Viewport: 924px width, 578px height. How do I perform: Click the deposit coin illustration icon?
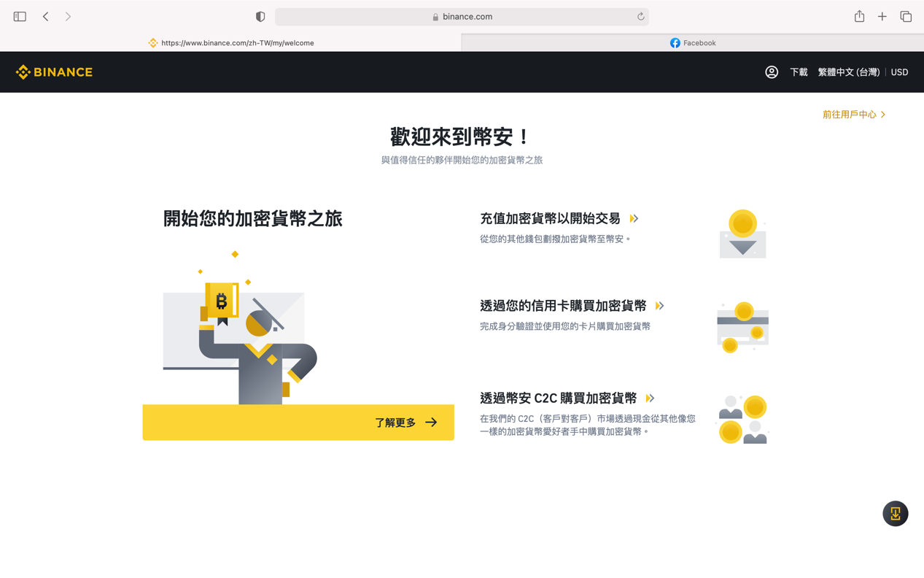(743, 234)
